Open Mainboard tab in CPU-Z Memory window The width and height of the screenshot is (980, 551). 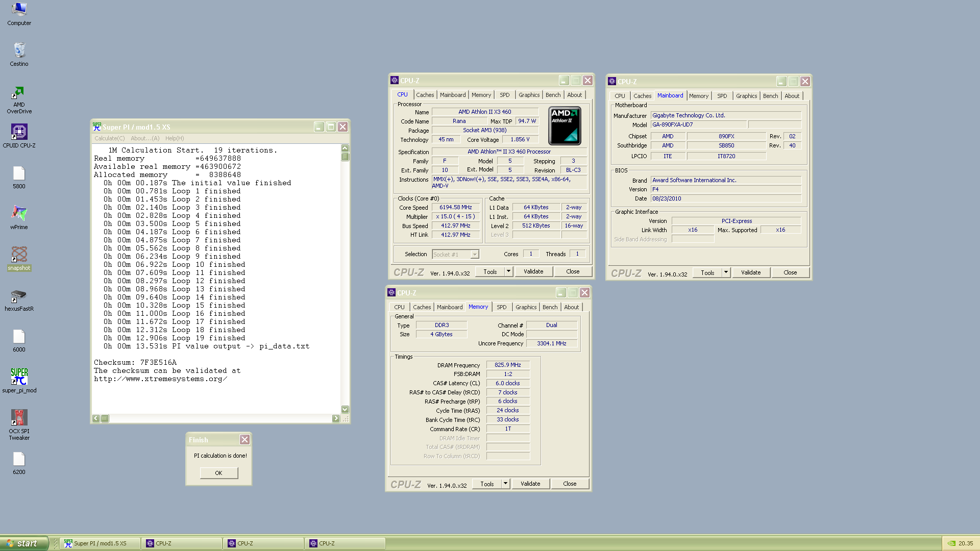[449, 307]
